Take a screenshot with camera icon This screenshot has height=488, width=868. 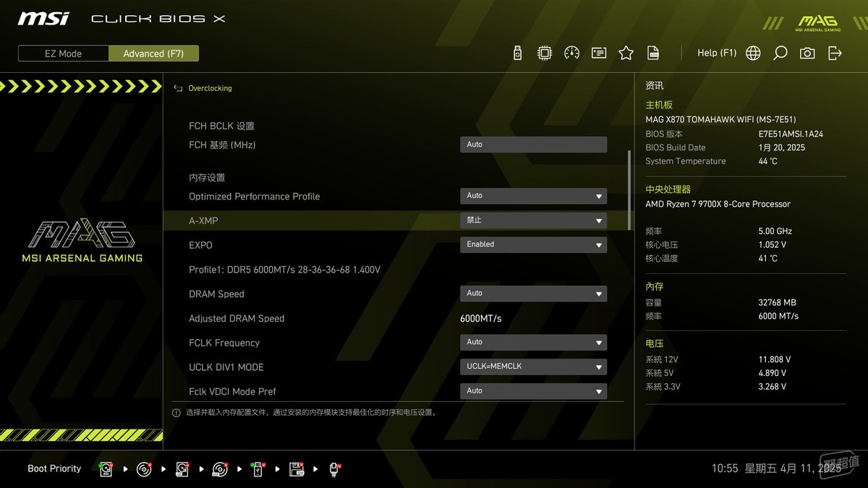click(807, 53)
